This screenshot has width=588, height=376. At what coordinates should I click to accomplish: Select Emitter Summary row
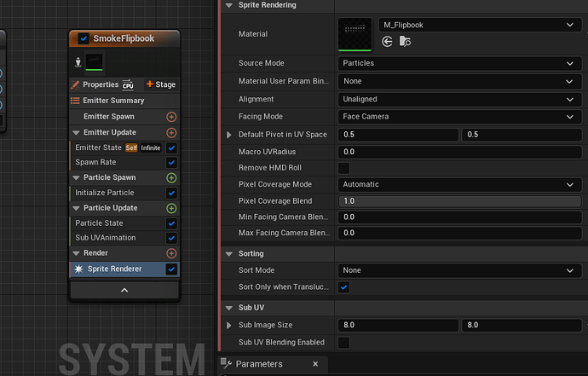point(124,101)
